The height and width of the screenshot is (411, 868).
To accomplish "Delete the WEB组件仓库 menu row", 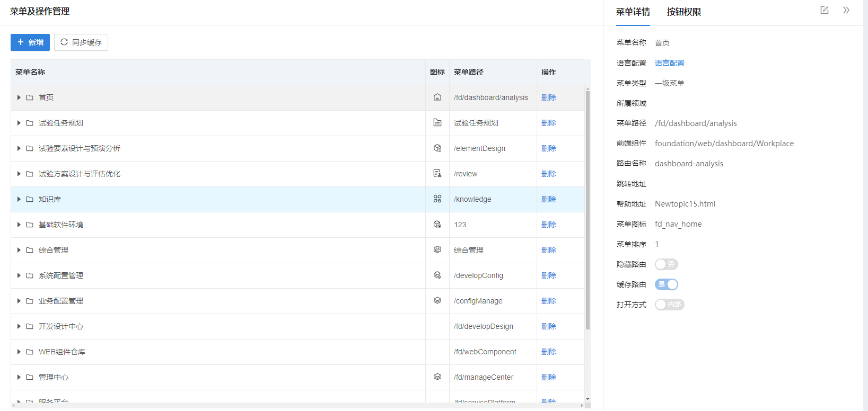I will click(x=549, y=352).
